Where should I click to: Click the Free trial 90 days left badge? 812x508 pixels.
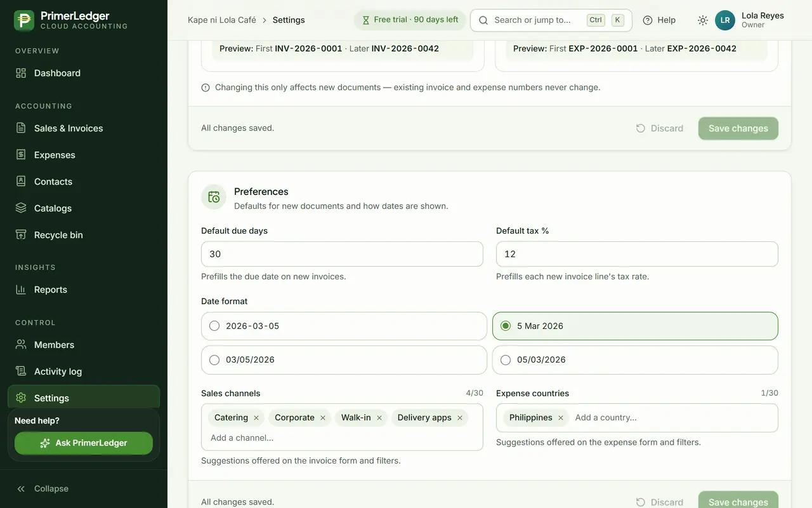tap(410, 20)
